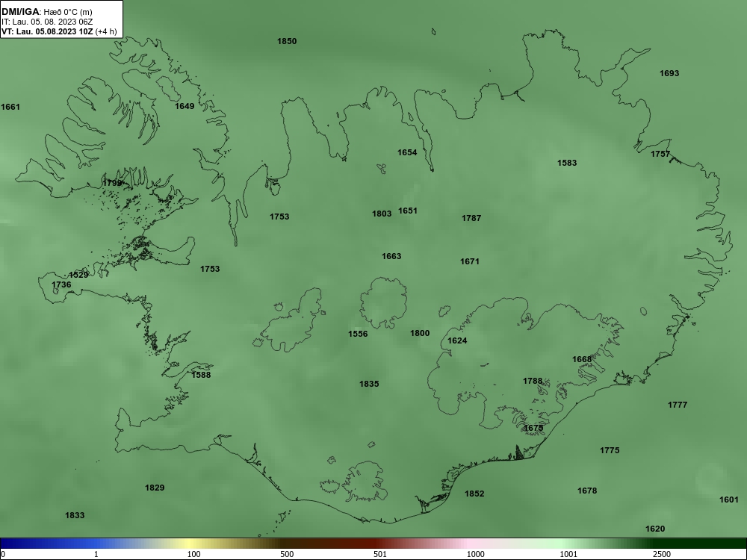Select the 1799 value near the bay islands
This screenshot has height=560, width=747.
click(113, 183)
